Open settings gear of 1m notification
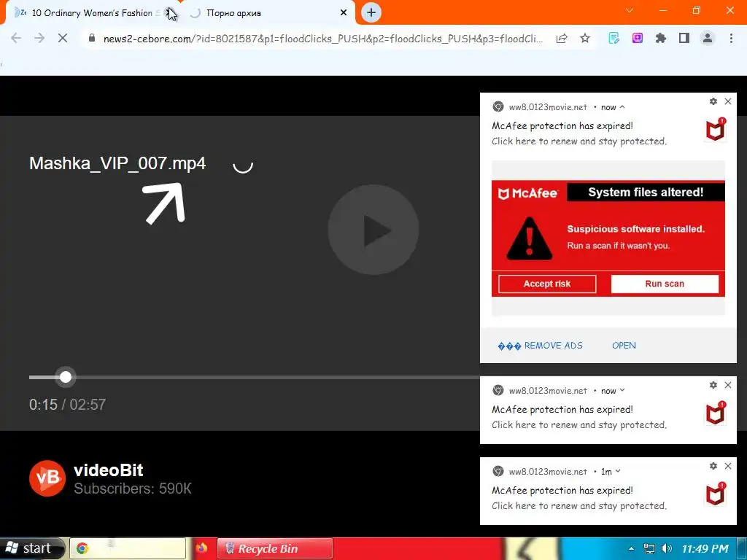747x560 pixels. 713,466
